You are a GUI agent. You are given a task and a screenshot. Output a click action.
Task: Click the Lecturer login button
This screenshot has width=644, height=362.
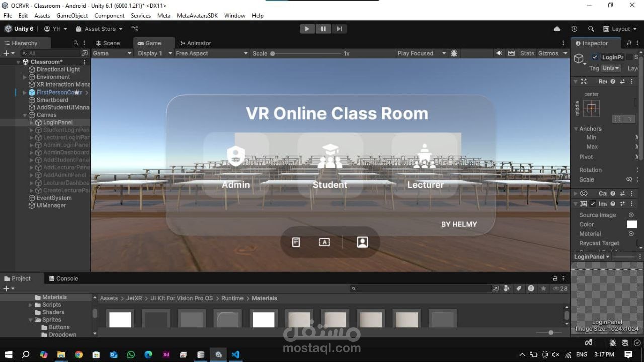(425, 164)
